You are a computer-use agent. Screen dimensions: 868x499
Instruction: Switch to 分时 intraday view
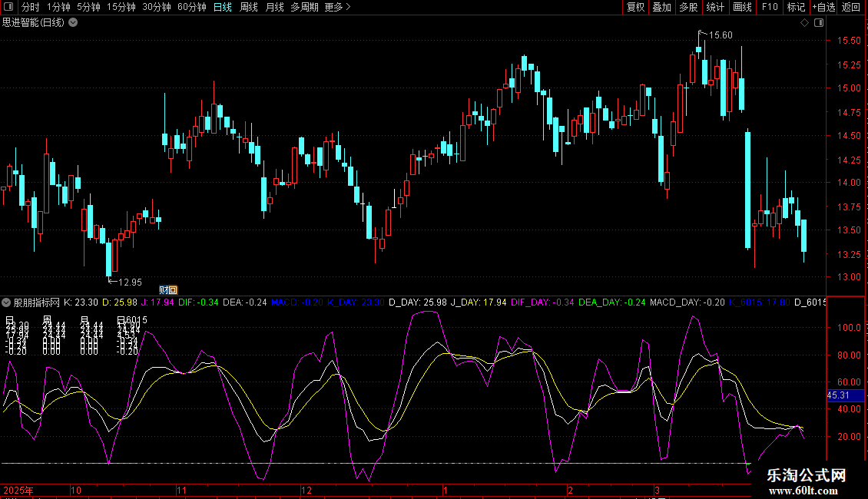point(31,7)
